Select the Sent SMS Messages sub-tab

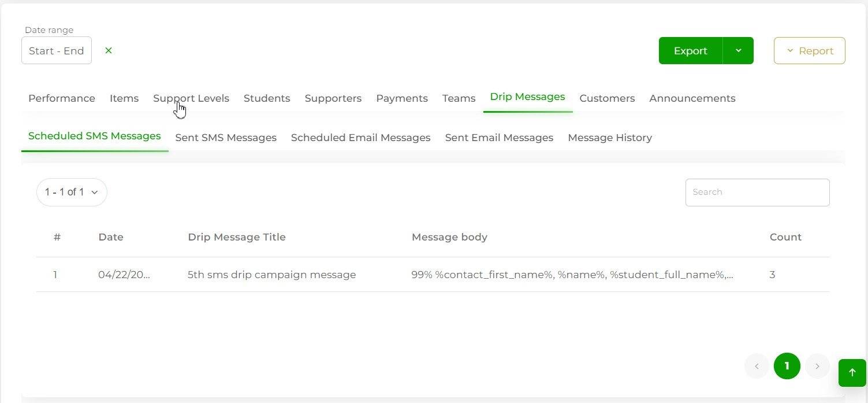point(225,138)
